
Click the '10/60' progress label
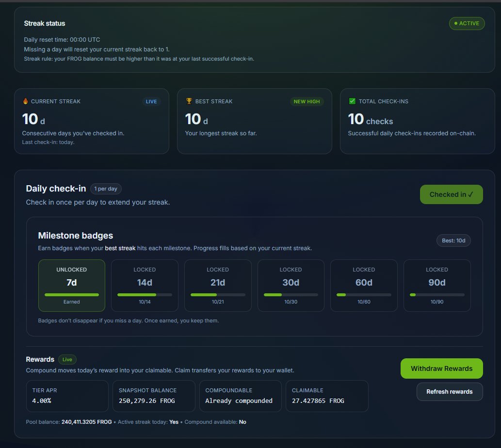(x=364, y=302)
